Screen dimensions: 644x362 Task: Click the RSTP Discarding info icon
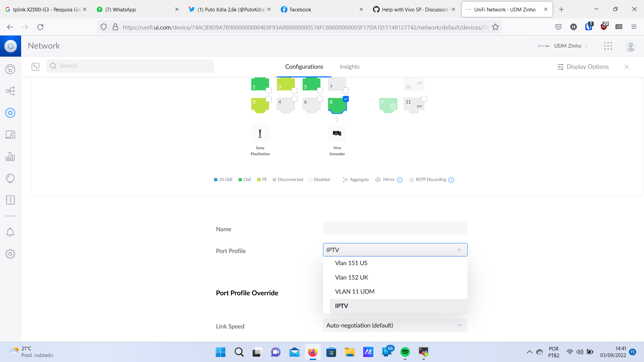[451, 180]
